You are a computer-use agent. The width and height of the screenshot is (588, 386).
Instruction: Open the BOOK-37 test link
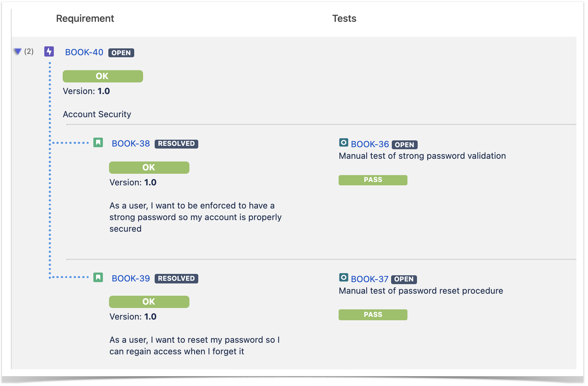pyautogui.click(x=370, y=279)
